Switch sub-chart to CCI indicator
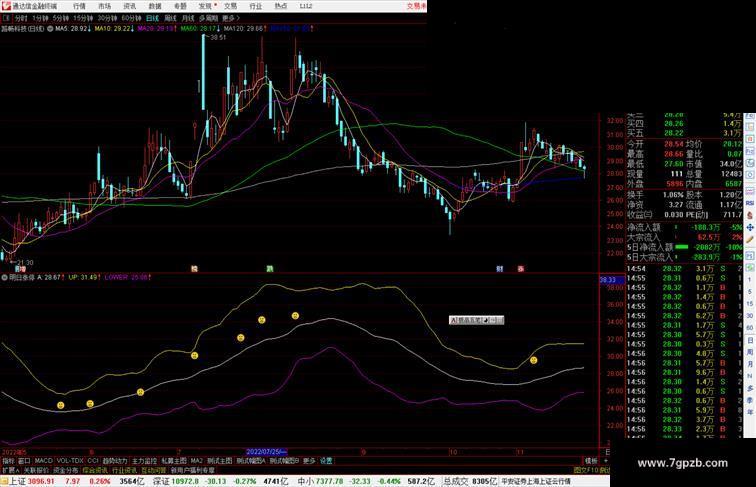 coord(93,461)
